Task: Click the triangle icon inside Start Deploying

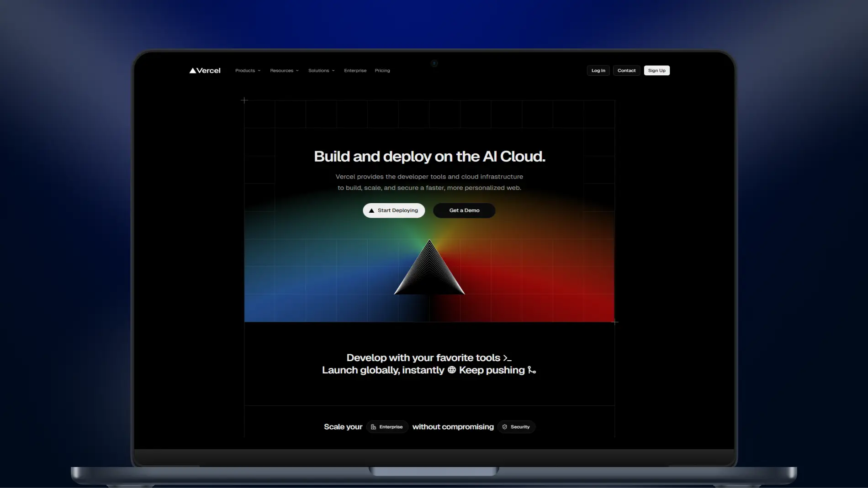Action: pos(371,210)
